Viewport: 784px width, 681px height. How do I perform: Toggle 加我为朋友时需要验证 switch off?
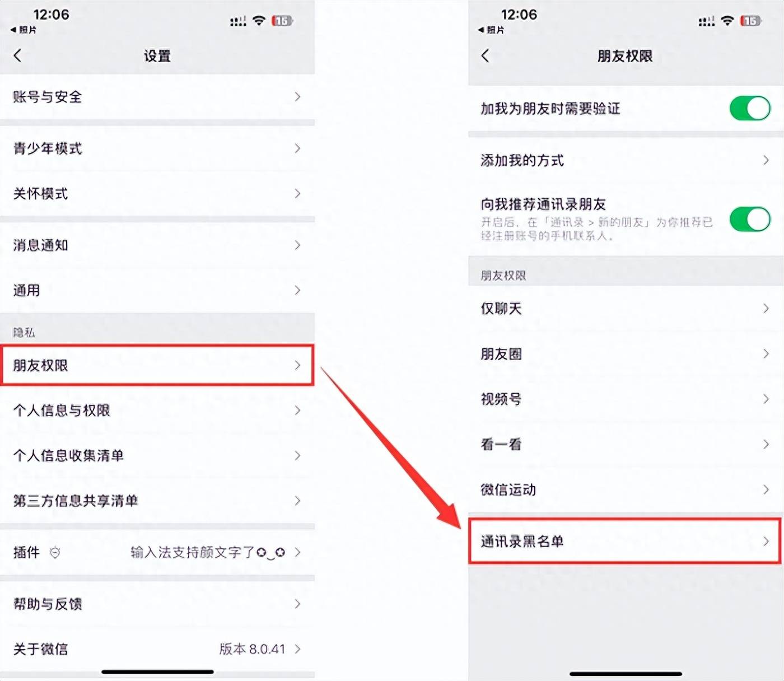tap(750, 108)
